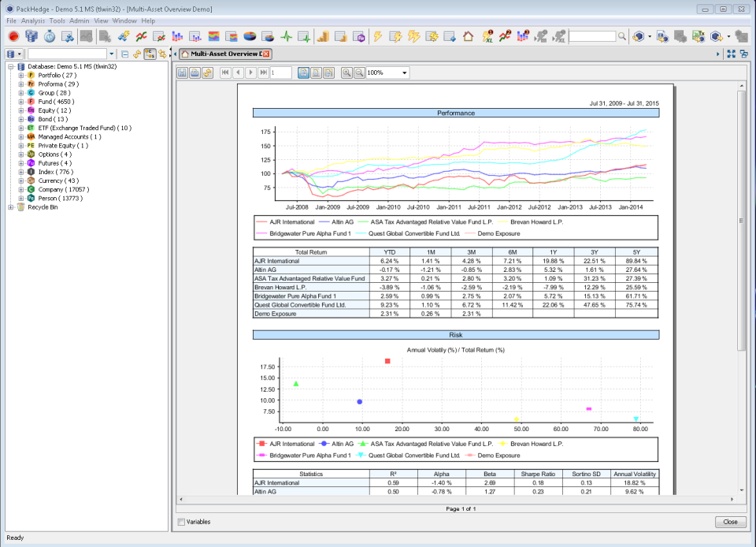Click the zoom in magnifier icon
Image resolution: width=756 pixels, height=547 pixels.
346,73
